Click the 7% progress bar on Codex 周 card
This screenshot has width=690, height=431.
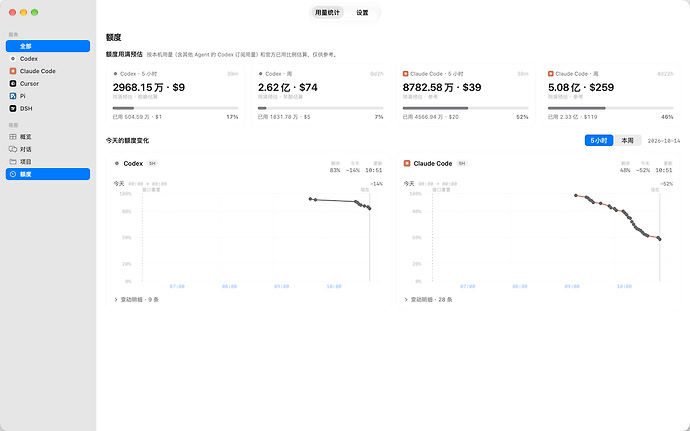coord(320,108)
